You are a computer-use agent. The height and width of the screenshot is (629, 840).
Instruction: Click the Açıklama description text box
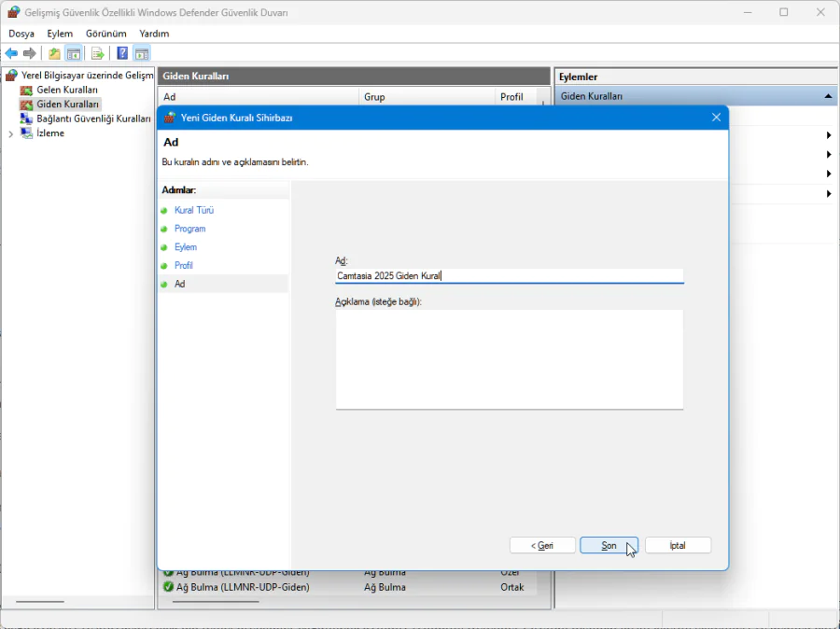tap(509, 358)
